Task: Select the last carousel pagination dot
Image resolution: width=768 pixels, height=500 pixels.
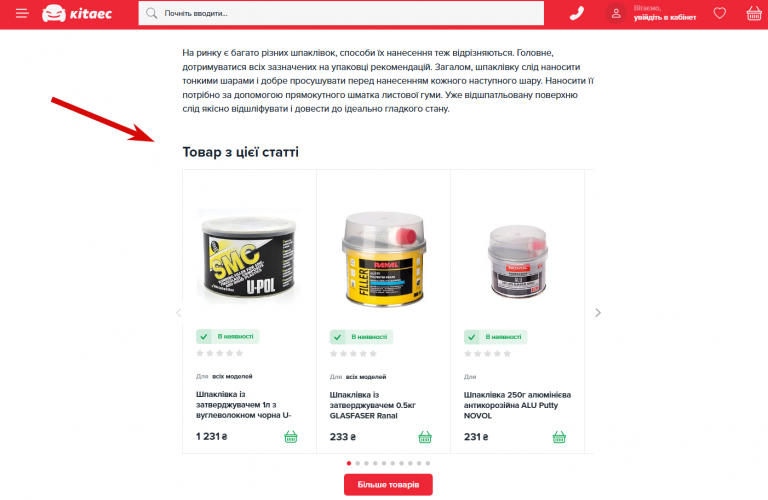Action: [428, 463]
